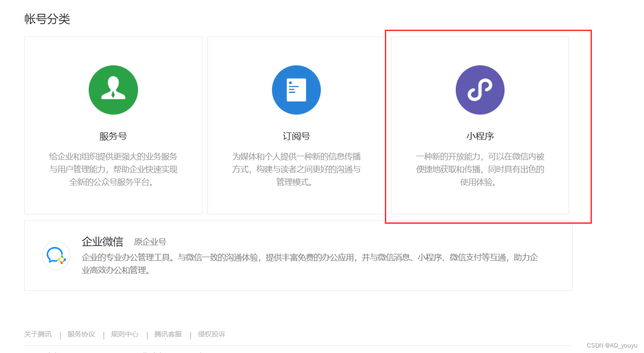Click the green 服务号 person icon

point(113,90)
